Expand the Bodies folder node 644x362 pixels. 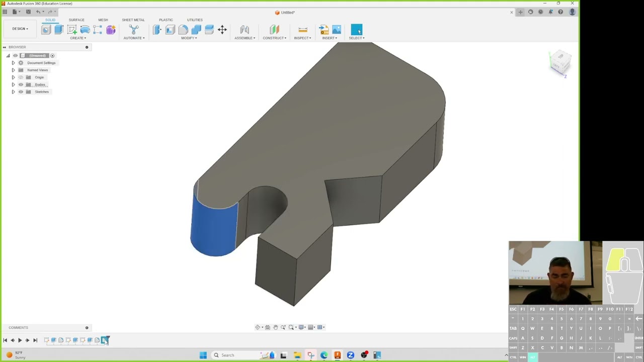point(13,84)
